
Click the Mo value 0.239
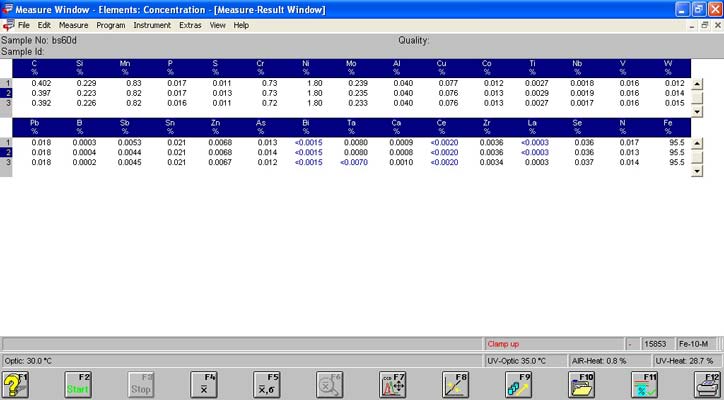pos(358,83)
